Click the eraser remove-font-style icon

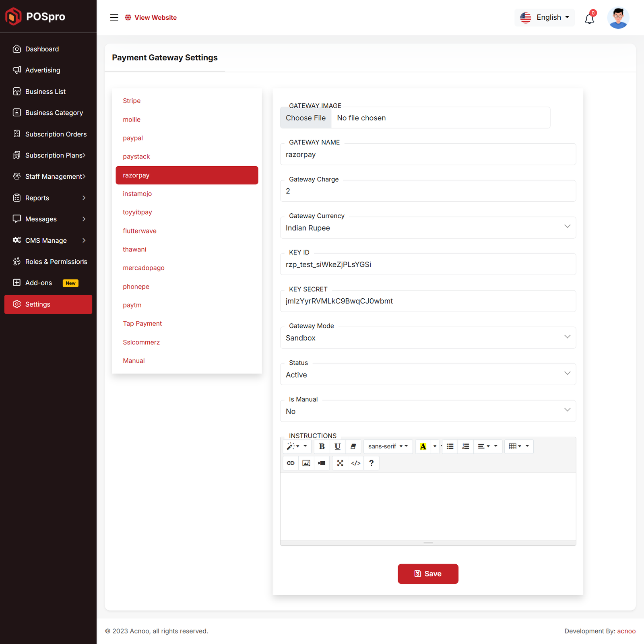(x=353, y=446)
